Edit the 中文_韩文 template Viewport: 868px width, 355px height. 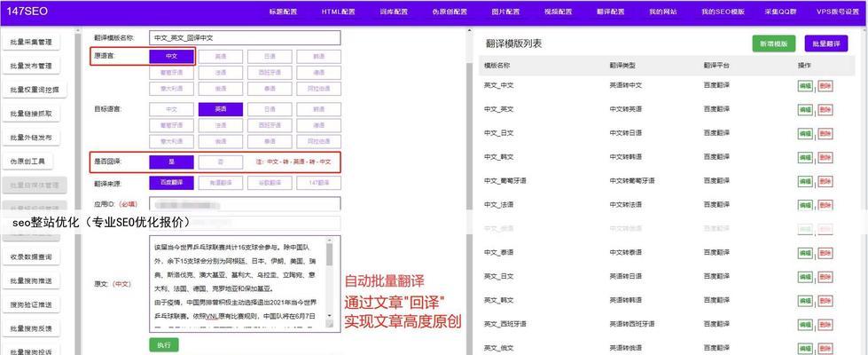[x=805, y=157]
